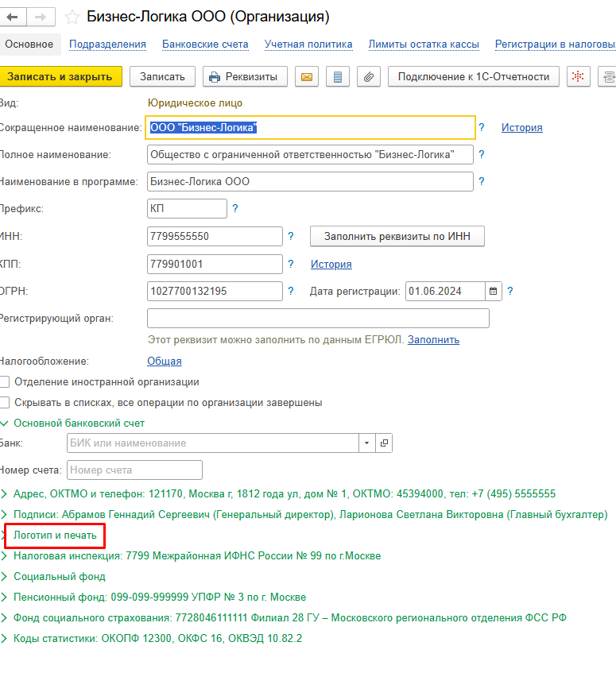
Task: Click Заполнить реквизиты по ИНН button
Action: pyautogui.click(x=397, y=236)
